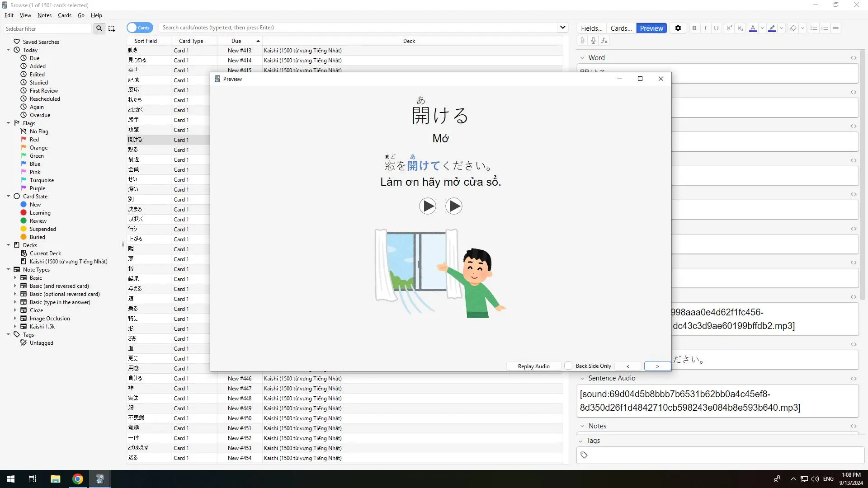Open the search history dropdown arrow
The image size is (868, 488).
(x=562, y=28)
